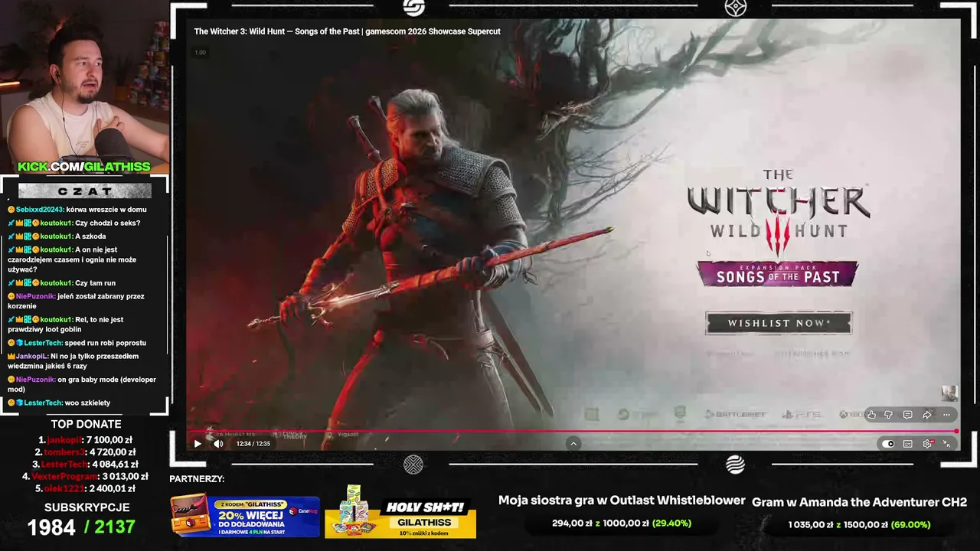
Task: Click the WISHLIST NOW button in the video
Action: click(779, 323)
